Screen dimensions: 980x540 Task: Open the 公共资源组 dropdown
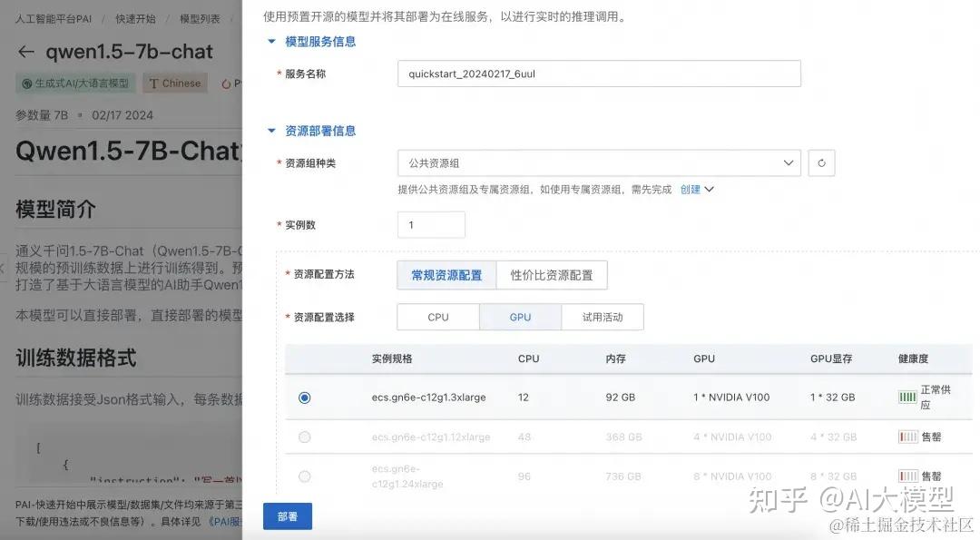point(599,163)
